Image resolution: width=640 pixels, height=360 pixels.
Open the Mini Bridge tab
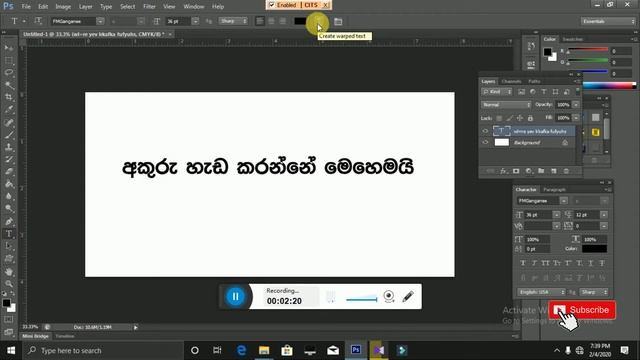[x=35, y=336]
